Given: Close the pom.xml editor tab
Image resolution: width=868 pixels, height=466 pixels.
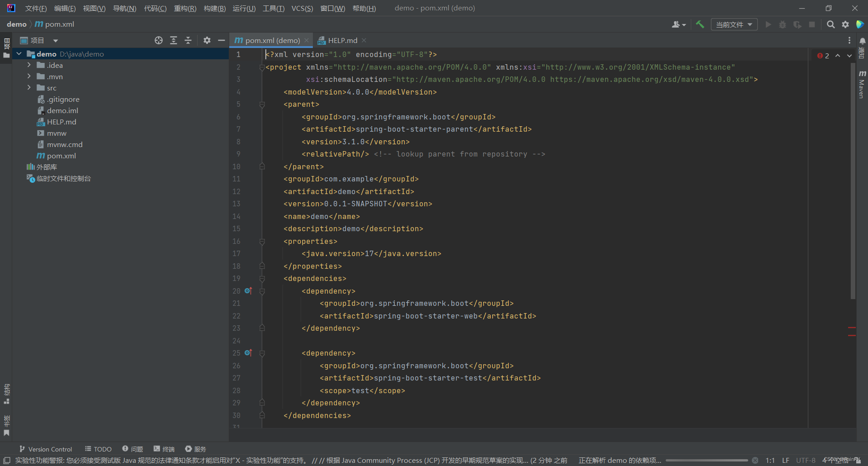Looking at the screenshot, I should point(307,40).
